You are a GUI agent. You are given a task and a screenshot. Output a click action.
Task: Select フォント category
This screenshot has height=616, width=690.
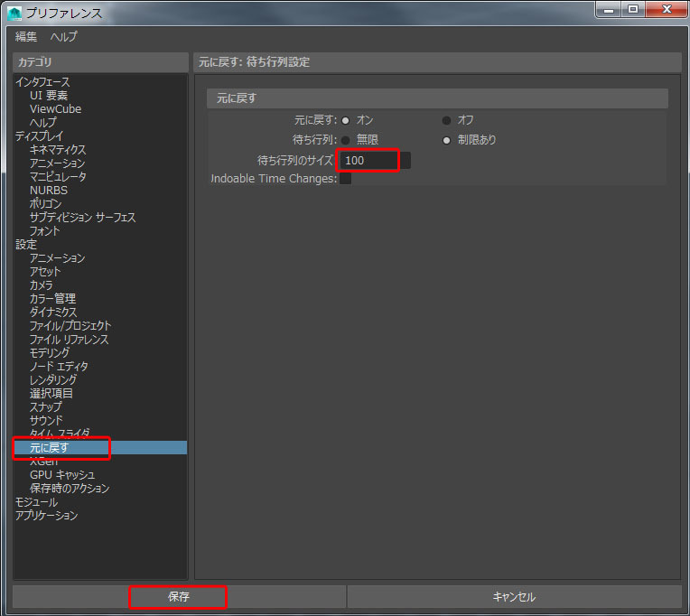coord(44,231)
